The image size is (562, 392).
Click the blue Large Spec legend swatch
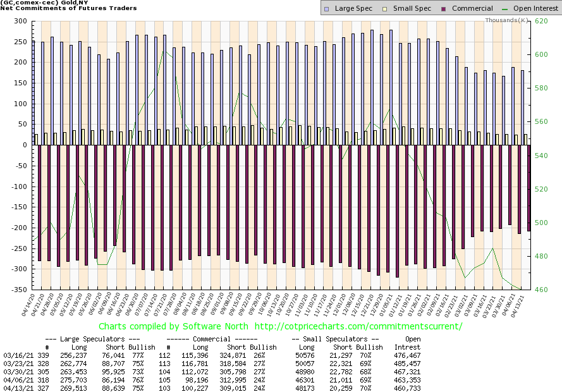point(326,9)
